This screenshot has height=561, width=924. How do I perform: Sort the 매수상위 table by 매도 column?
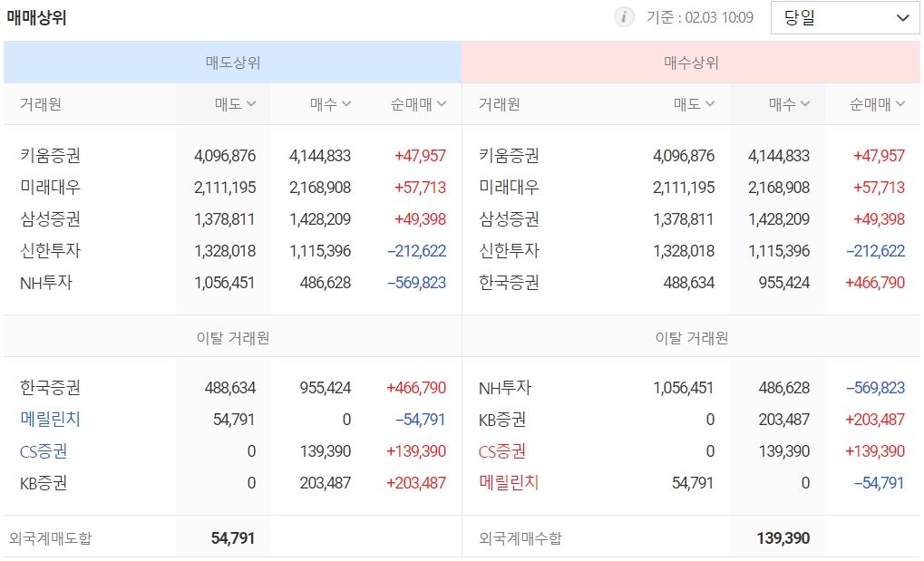(x=695, y=104)
